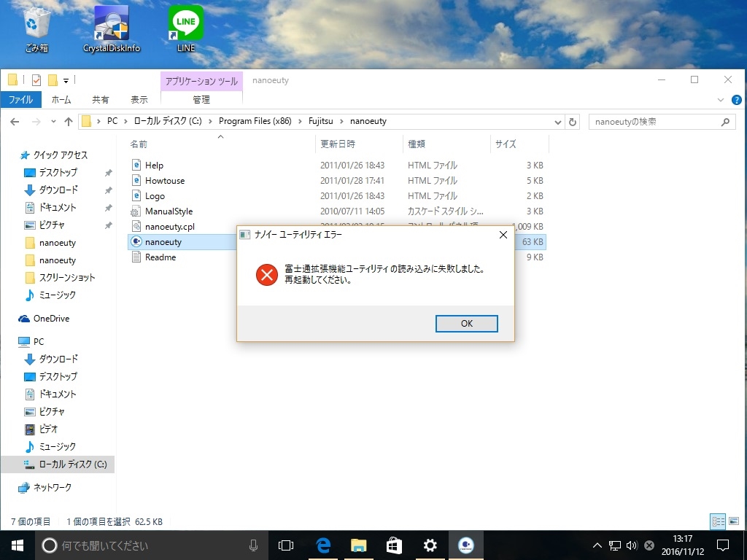Open Explorer help question mark icon

[x=737, y=100]
